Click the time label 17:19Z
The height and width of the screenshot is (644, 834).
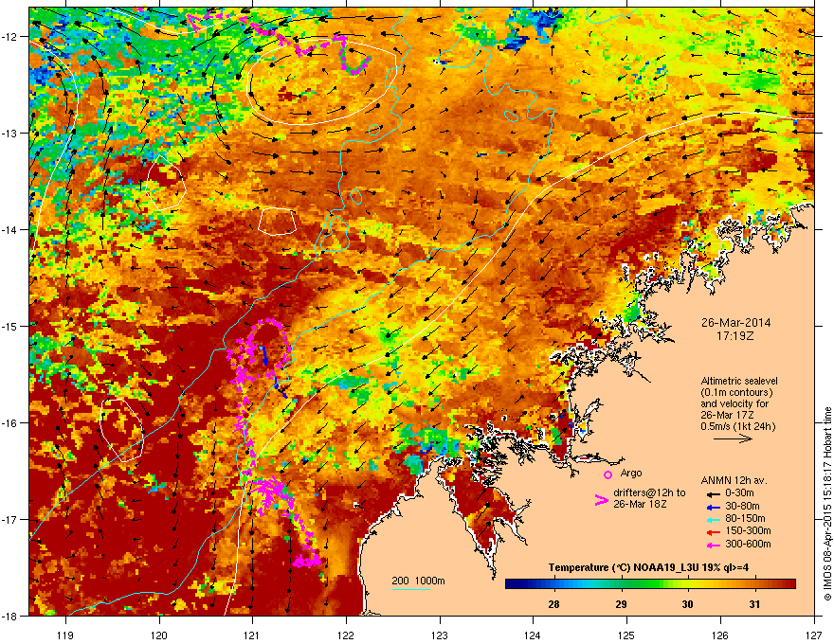(735, 336)
